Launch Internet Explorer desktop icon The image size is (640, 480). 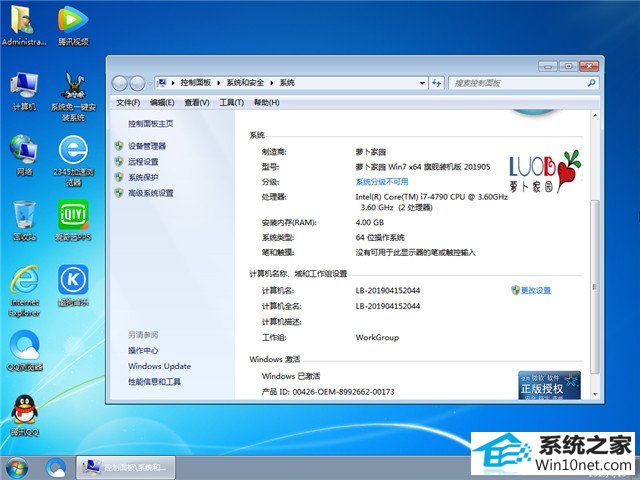tap(24, 291)
